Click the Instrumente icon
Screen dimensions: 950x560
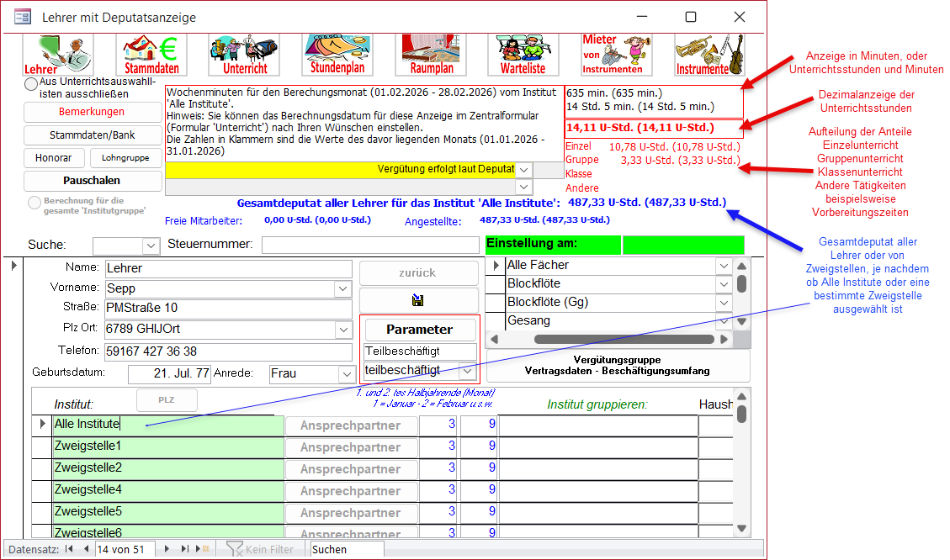click(709, 55)
